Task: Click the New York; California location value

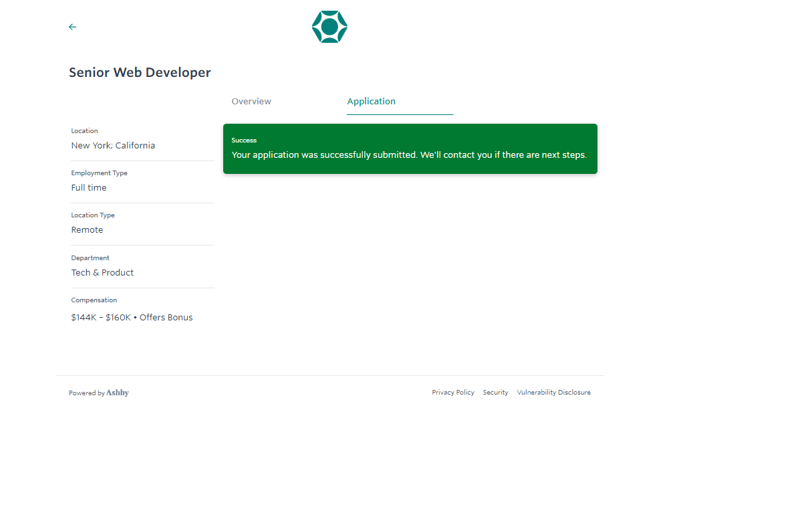Action: [113, 146]
